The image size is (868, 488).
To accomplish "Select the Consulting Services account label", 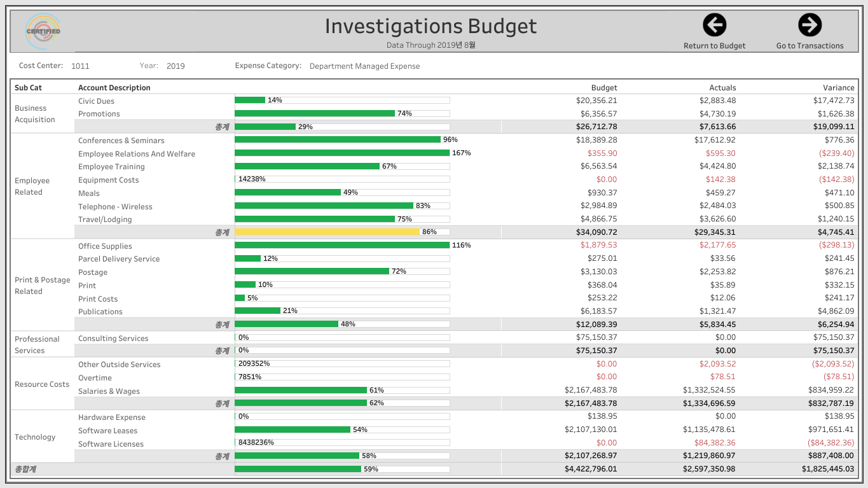I will tap(113, 338).
